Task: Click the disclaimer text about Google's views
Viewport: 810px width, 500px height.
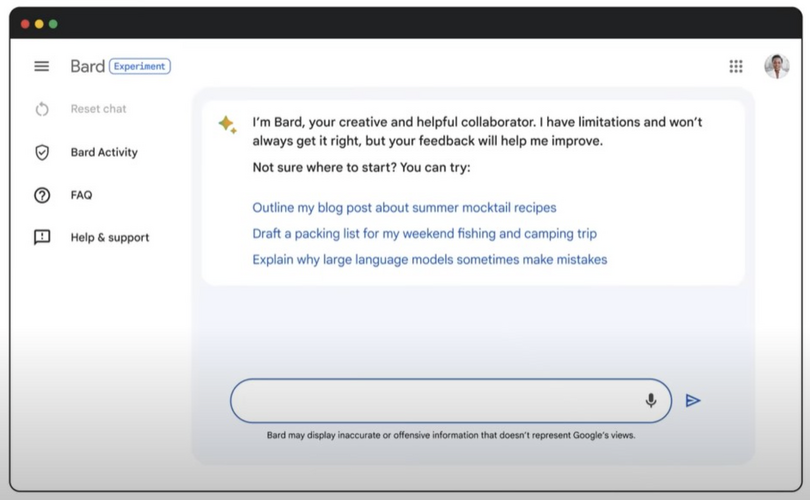Action: point(450,435)
